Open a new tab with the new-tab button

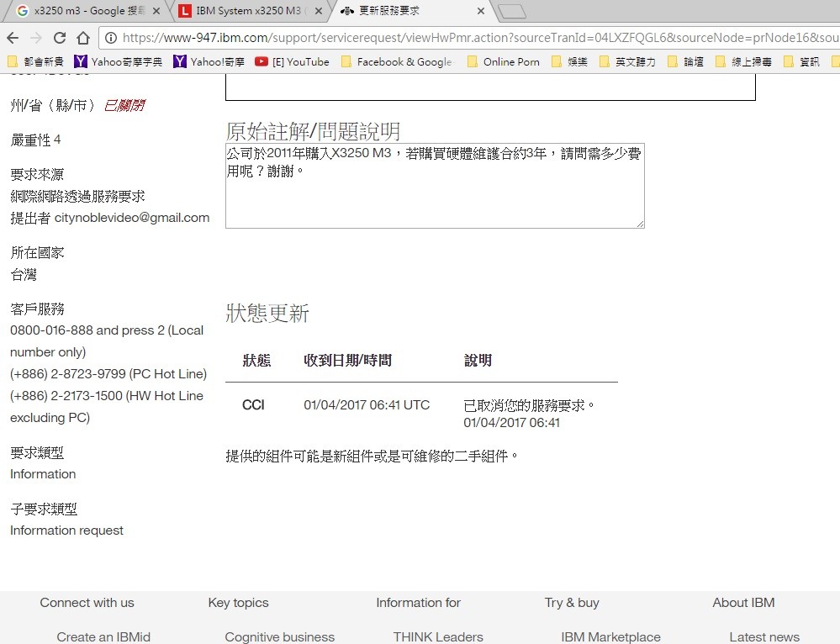[x=511, y=11]
